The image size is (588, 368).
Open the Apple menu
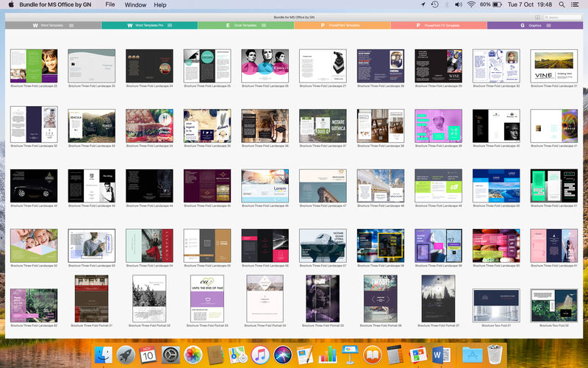(11, 4)
